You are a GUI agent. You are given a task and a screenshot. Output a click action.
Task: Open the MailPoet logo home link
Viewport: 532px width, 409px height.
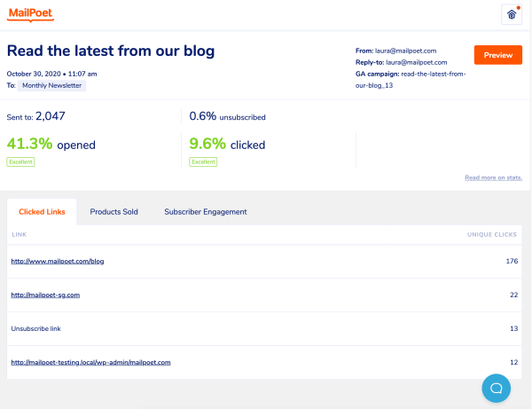coord(30,14)
